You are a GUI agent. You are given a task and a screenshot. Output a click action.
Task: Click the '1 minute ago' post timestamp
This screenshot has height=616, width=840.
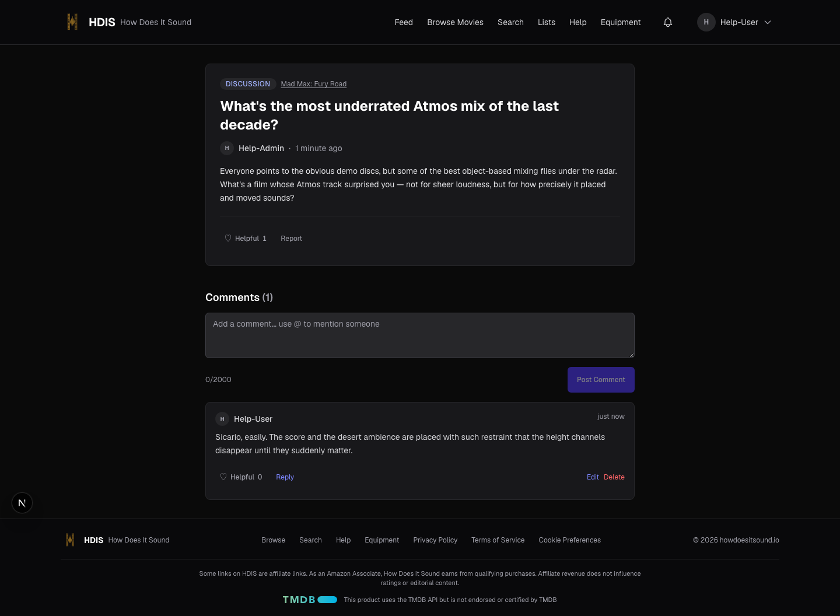[x=318, y=148]
